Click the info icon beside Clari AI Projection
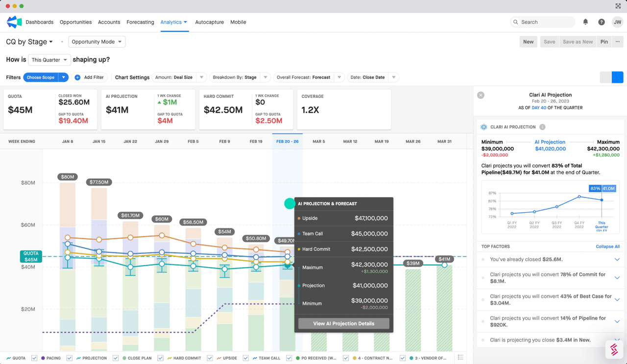Viewport: 627px width, 364px height. (x=543, y=126)
